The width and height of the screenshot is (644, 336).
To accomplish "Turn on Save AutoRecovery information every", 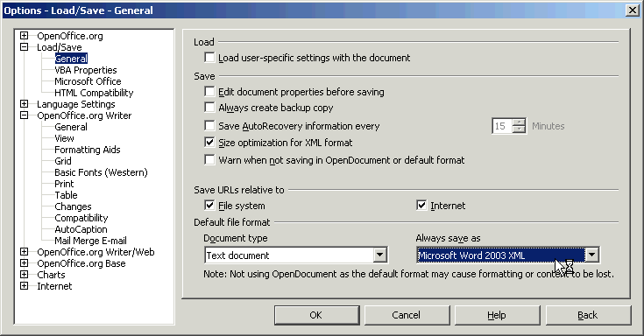I will tap(209, 125).
